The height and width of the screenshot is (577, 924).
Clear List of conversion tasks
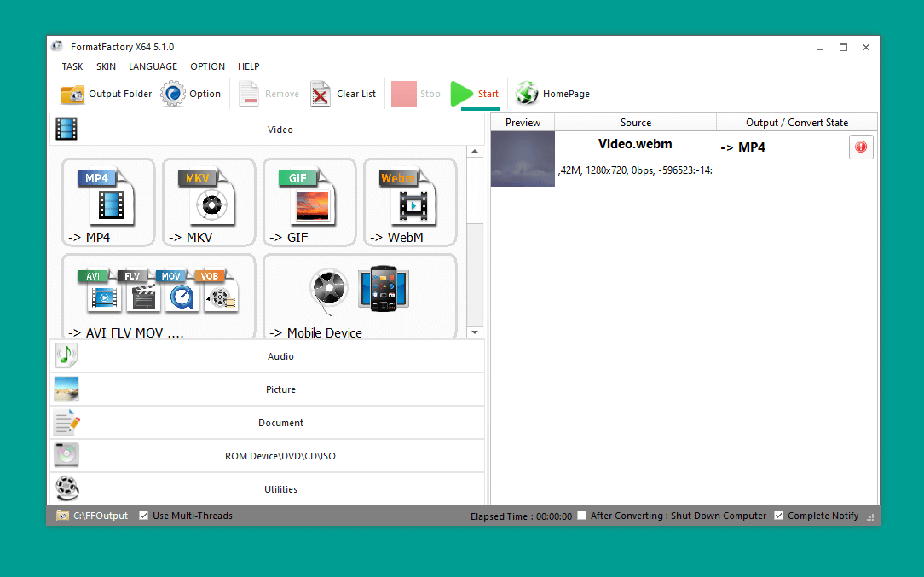pos(343,94)
